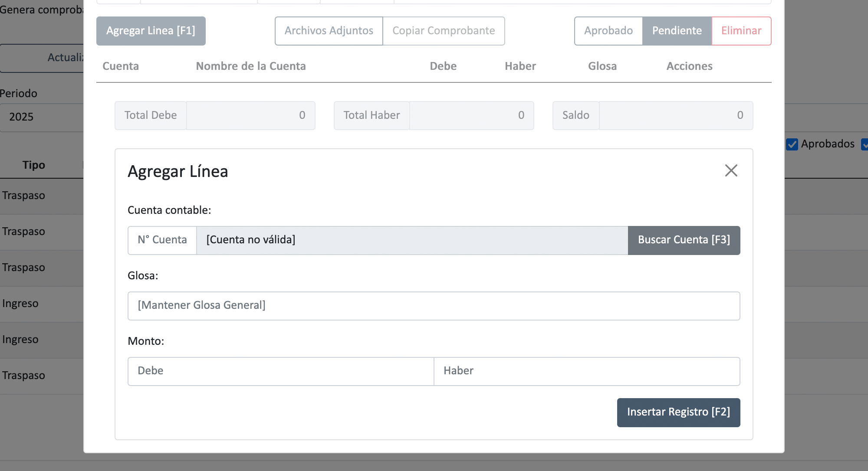Click Insertar Registro [F2] button
Image resolution: width=868 pixels, height=471 pixels.
(678, 412)
